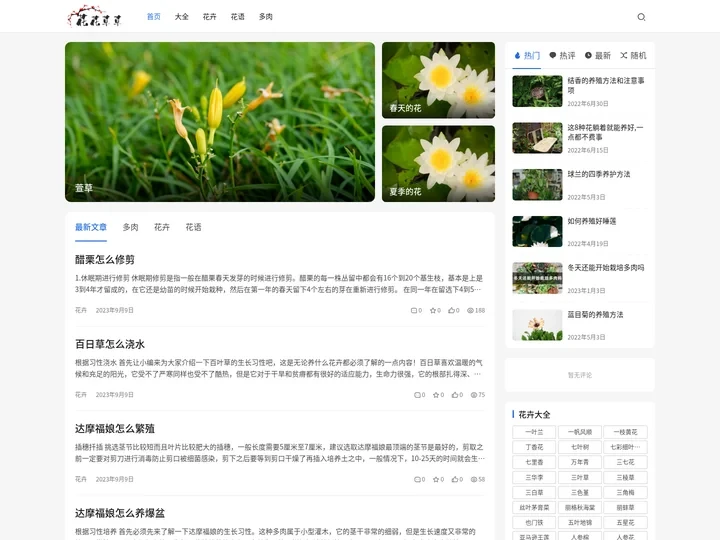Image resolution: width=720 pixels, height=540 pixels.
Task: Switch to the 最新 tab in the sidebar
Action: [597, 56]
